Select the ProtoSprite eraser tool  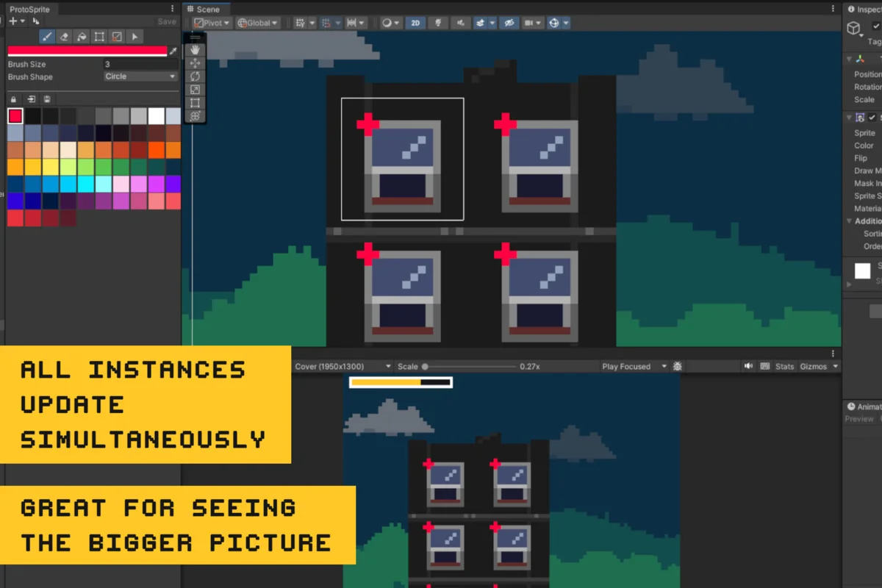pos(64,37)
